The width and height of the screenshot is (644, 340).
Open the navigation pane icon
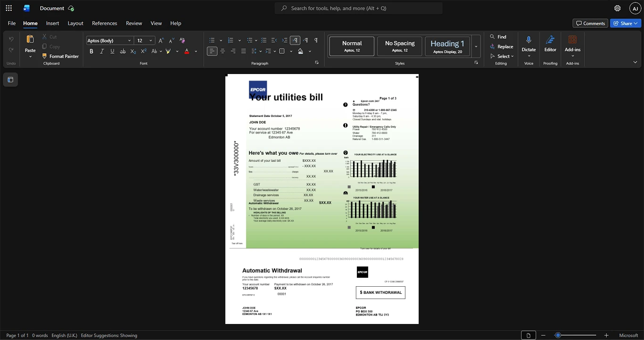[10, 80]
